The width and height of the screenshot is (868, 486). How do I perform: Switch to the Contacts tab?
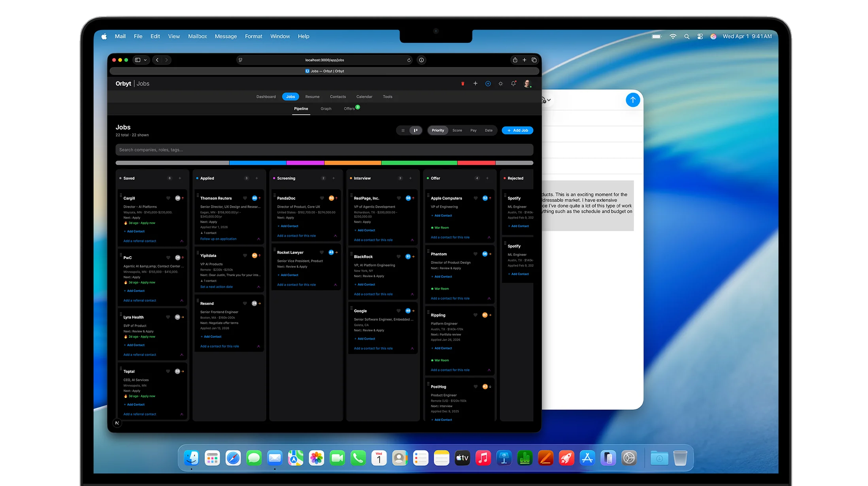(338, 96)
